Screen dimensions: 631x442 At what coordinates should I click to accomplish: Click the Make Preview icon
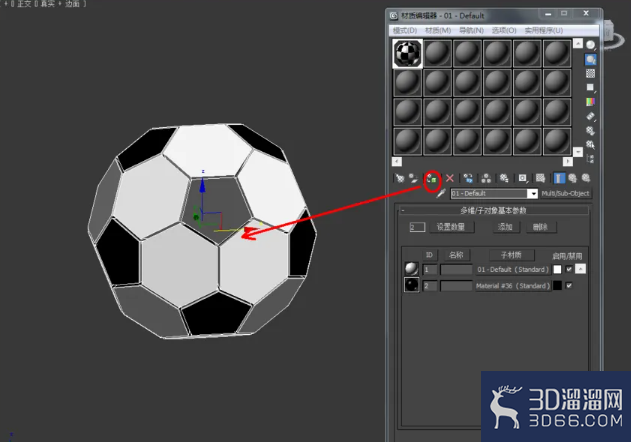[x=590, y=116]
